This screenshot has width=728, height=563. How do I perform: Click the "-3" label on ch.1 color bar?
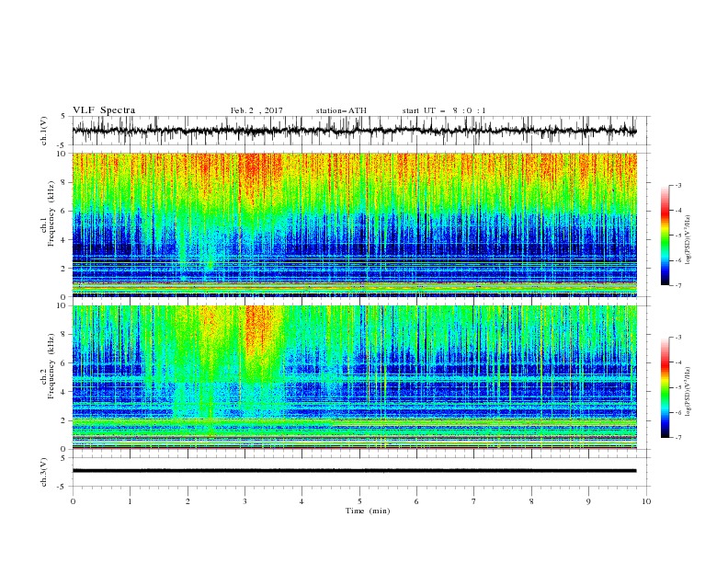[677, 185]
